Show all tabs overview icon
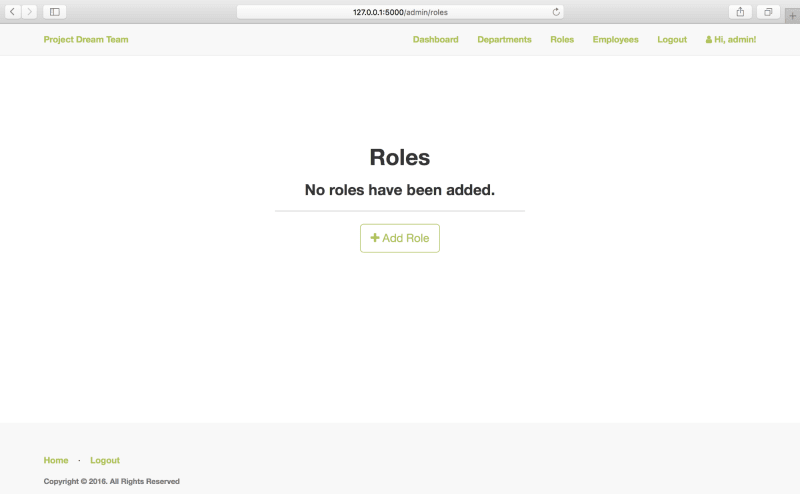The image size is (800, 494). click(768, 12)
